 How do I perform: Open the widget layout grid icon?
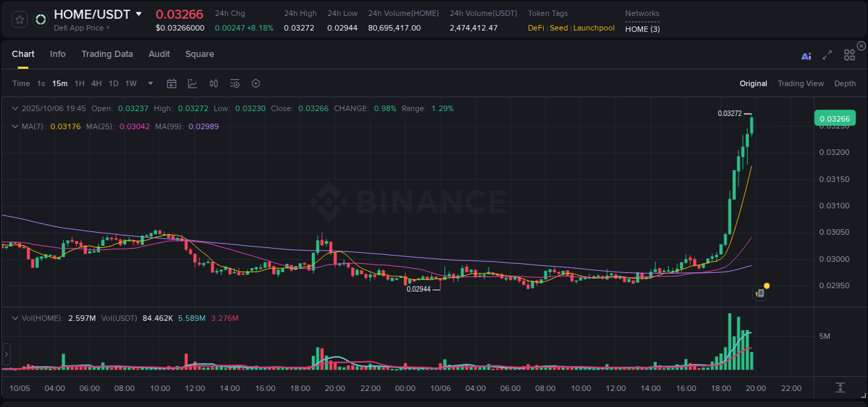849,55
